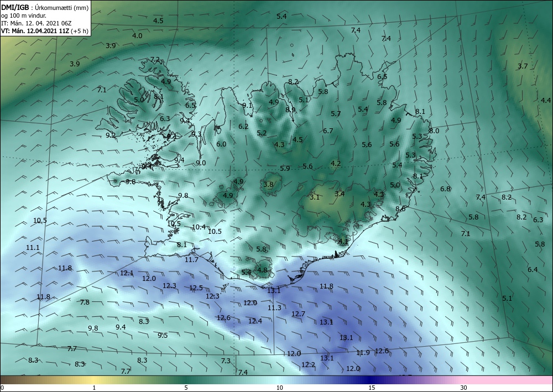Click the map value "4.1"
Image resolution: width=553 pixels, height=392 pixels.
(343, 242)
